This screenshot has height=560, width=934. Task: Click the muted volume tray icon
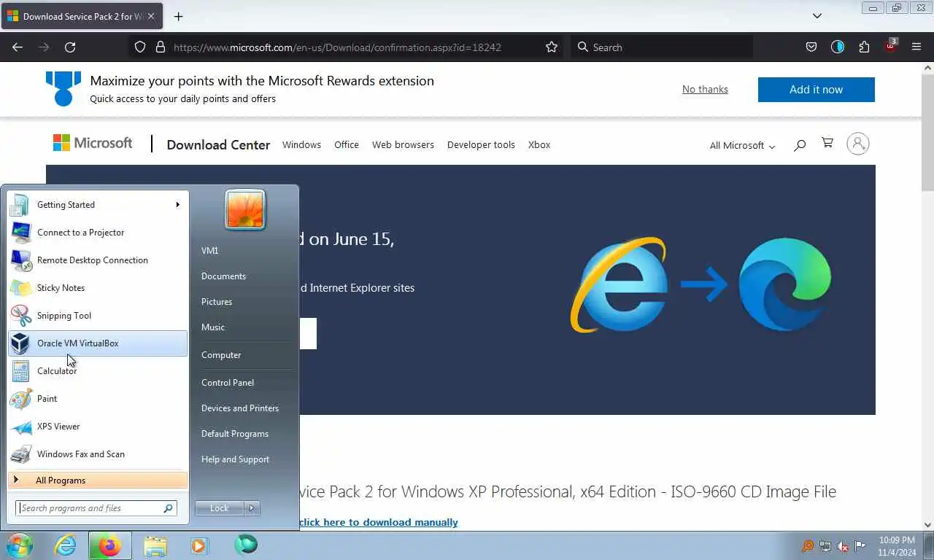pos(843,546)
